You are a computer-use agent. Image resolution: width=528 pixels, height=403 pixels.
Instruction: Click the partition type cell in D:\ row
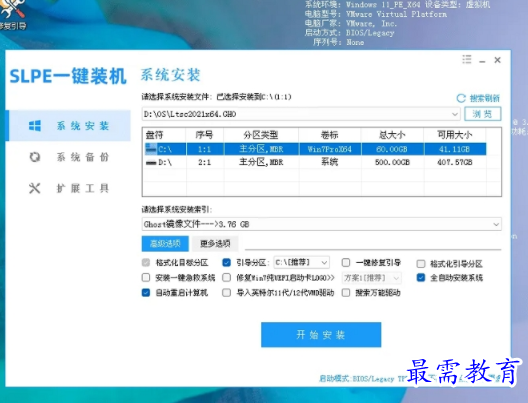tap(261, 162)
